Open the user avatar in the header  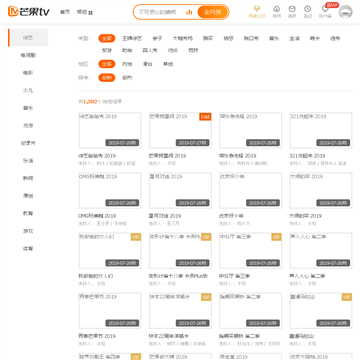[x=345, y=12]
